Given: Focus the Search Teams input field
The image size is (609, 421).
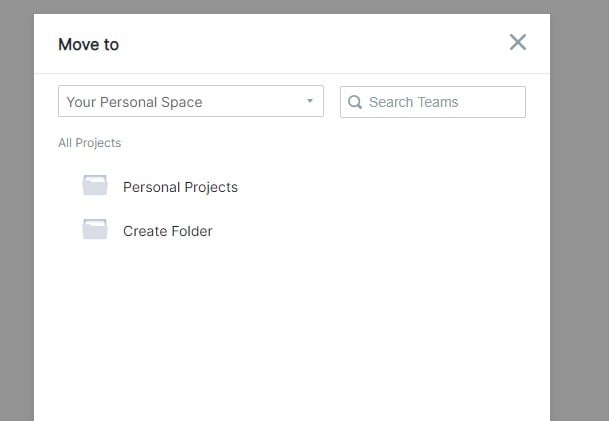Looking at the screenshot, I should [440, 102].
